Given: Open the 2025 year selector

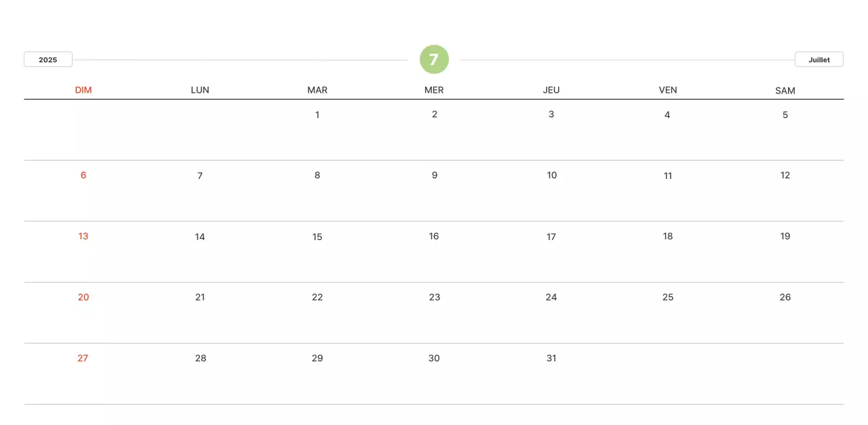Looking at the screenshot, I should coord(47,60).
